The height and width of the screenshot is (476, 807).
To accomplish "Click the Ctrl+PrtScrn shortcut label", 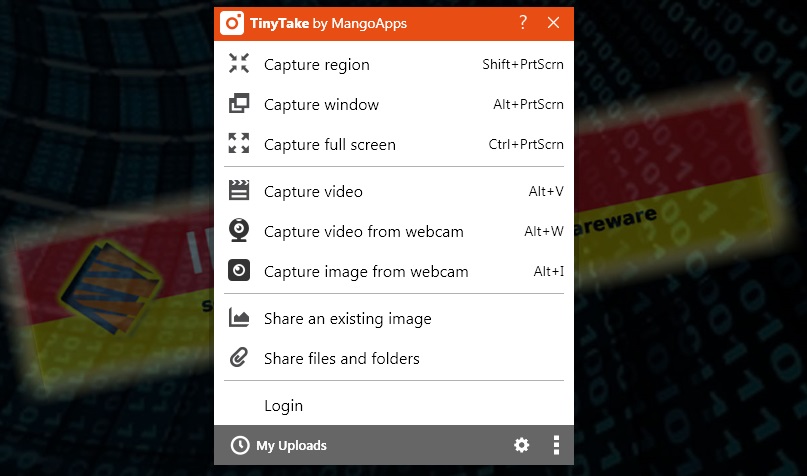I will coord(526,145).
